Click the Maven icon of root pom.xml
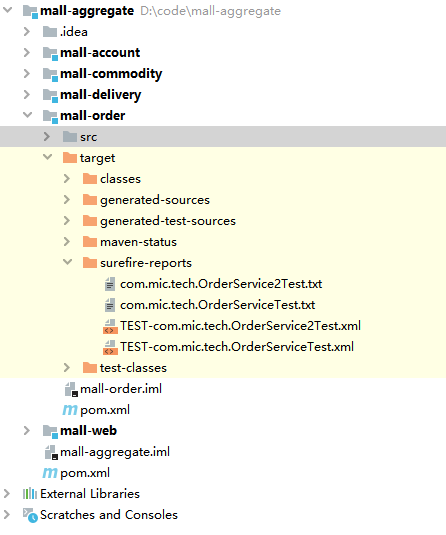The width and height of the screenshot is (446, 535). (x=50, y=473)
